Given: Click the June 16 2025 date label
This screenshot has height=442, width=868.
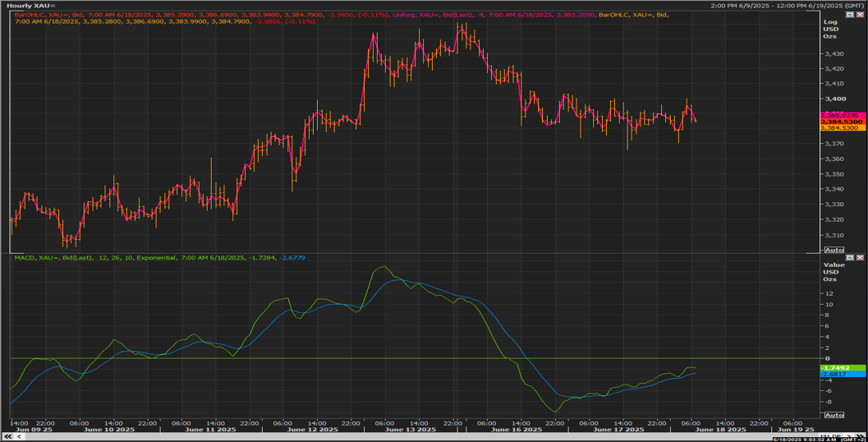Looking at the screenshot, I should (x=516, y=429).
